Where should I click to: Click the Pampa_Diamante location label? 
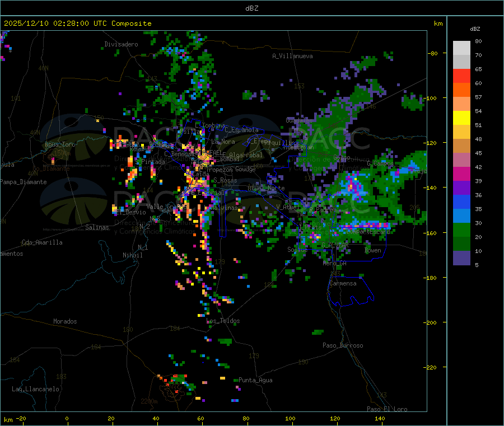pos(23,182)
